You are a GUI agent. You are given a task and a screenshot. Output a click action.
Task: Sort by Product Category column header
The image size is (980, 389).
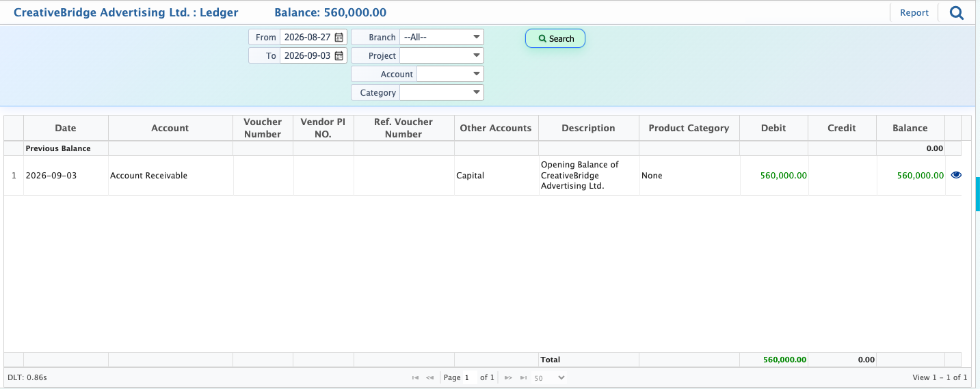689,128
